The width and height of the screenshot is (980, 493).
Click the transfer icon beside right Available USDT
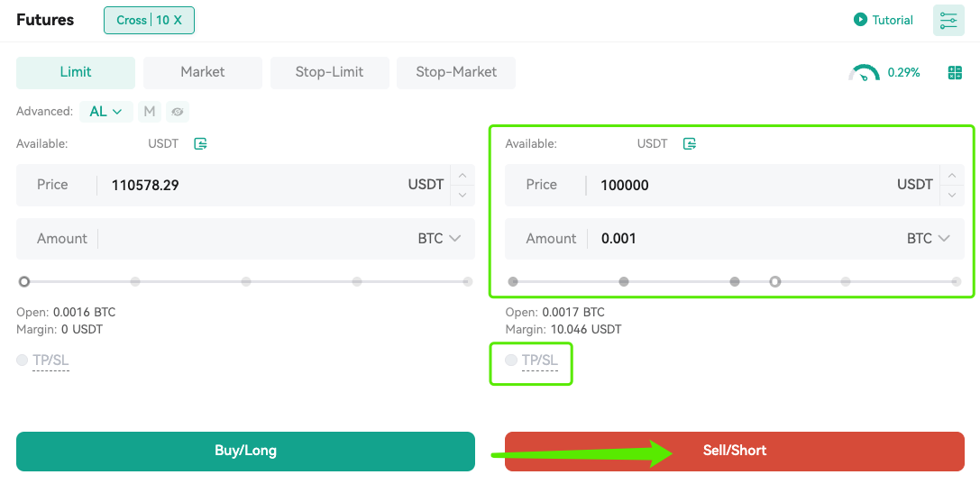click(690, 143)
